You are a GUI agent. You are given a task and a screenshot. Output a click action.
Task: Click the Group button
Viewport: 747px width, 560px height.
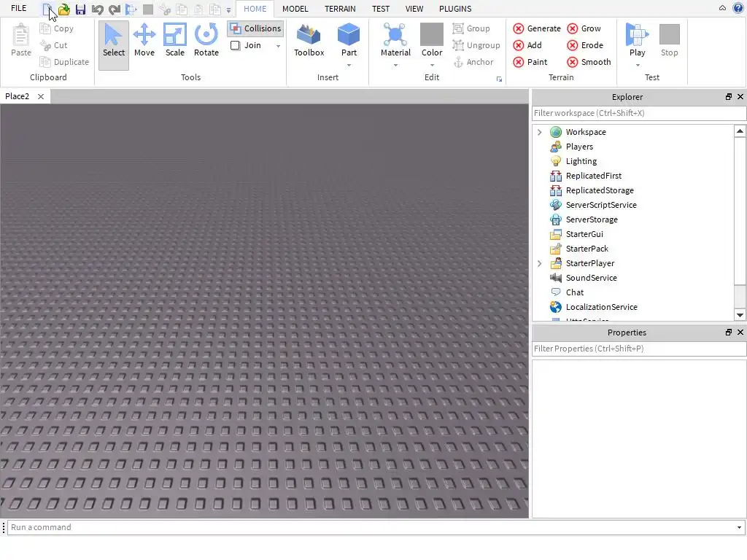coord(471,28)
